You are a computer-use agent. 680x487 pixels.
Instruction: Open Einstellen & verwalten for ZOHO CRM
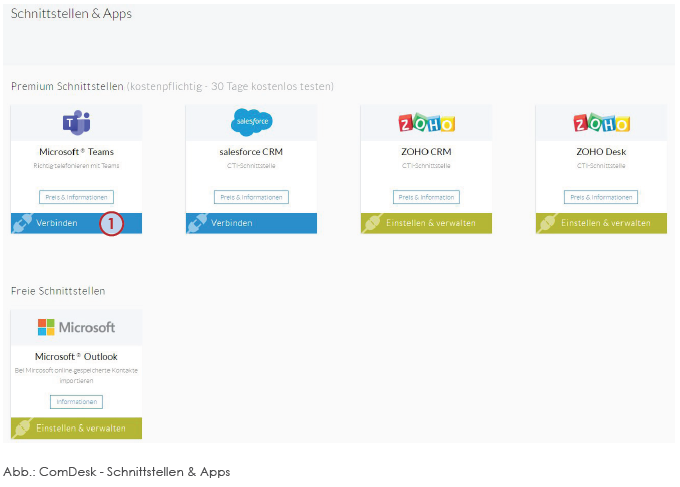pyautogui.click(x=426, y=223)
